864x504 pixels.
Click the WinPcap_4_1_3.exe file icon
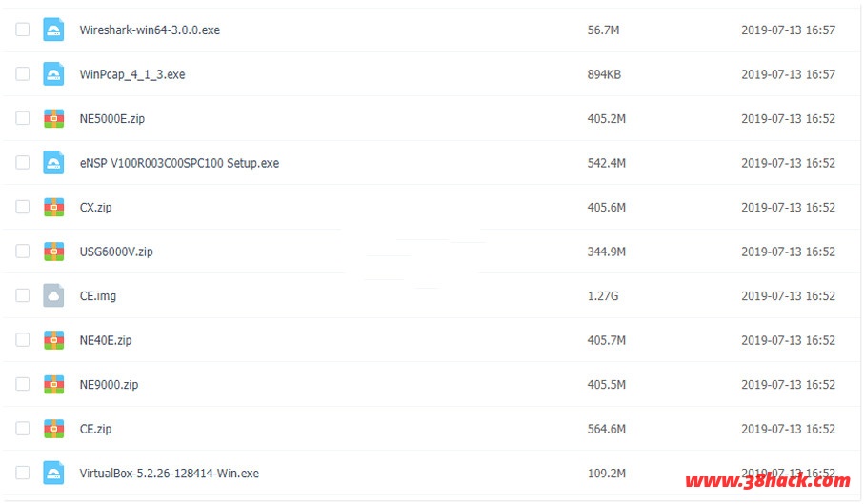click(53, 74)
